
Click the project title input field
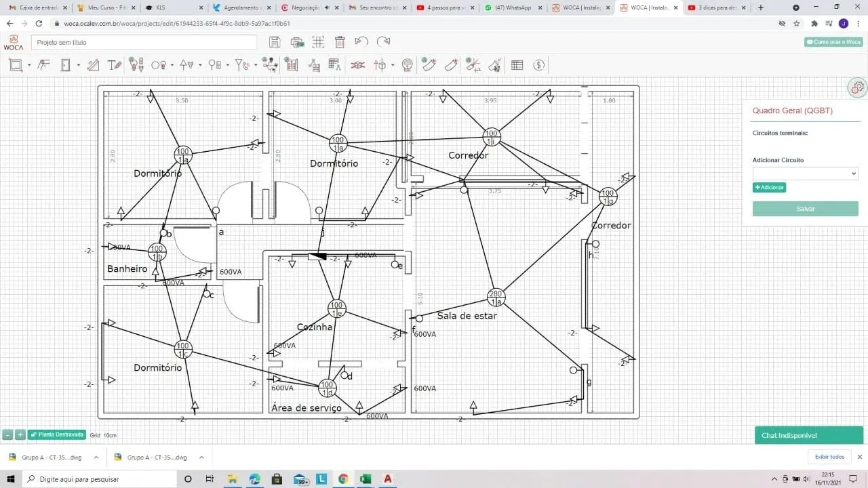point(144,42)
